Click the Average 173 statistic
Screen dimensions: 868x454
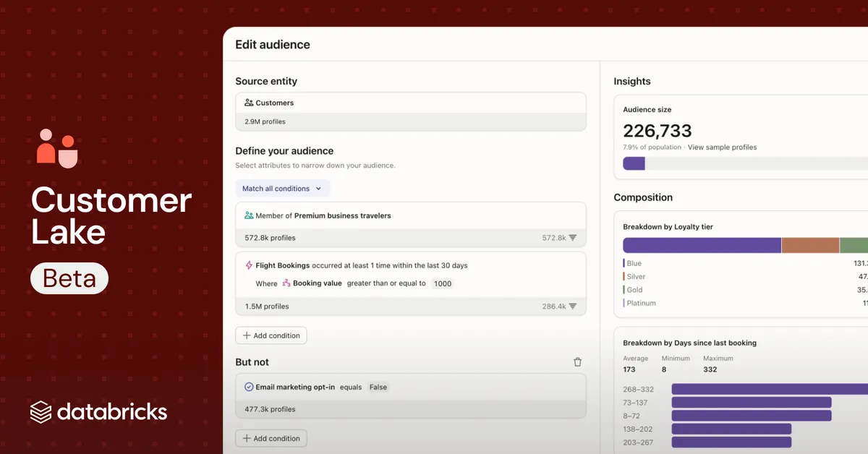click(635, 364)
